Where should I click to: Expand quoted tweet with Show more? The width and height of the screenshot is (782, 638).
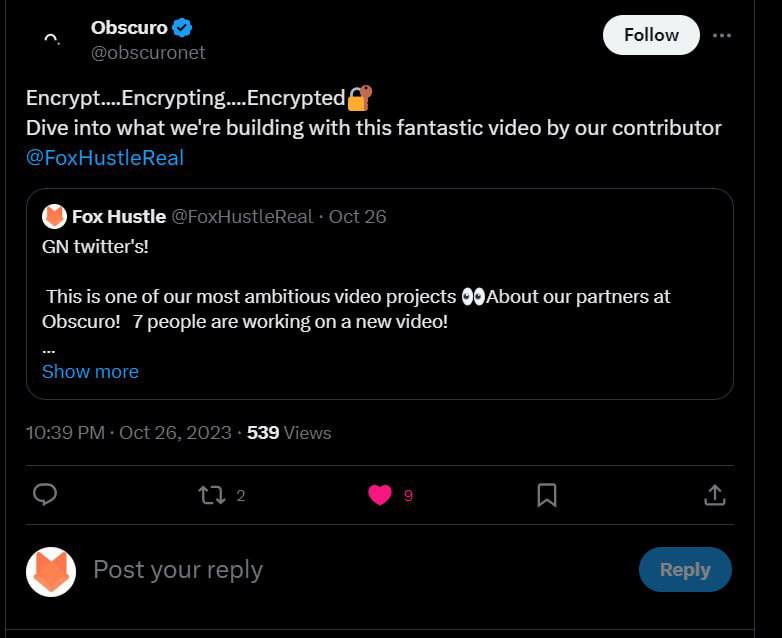coord(90,371)
